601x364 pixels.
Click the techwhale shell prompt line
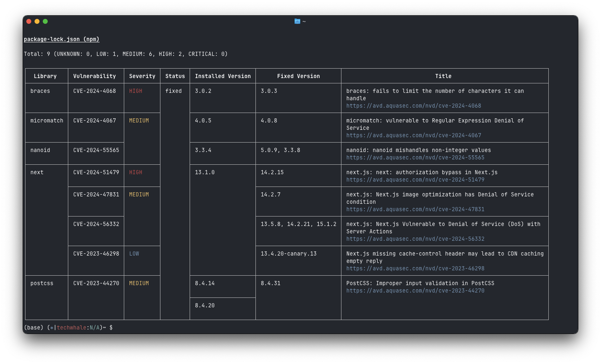click(x=68, y=328)
